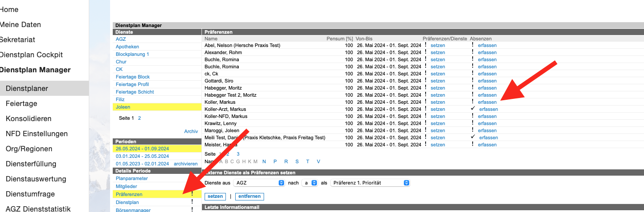Click preference exclamation icon for Krawitz, Lenny
This screenshot has width=644, height=212.
[x=425, y=123]
